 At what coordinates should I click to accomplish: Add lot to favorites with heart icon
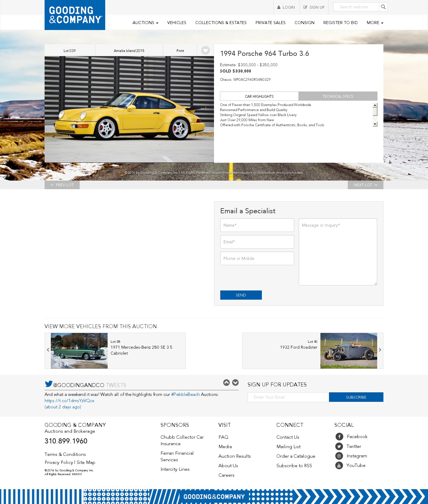pos(205,50)
